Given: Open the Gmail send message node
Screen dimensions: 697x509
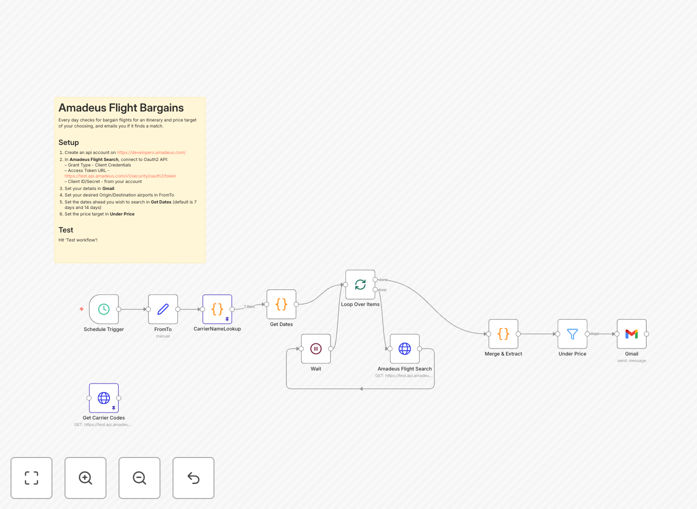Looking at the screenshot, I should (632, 334).
